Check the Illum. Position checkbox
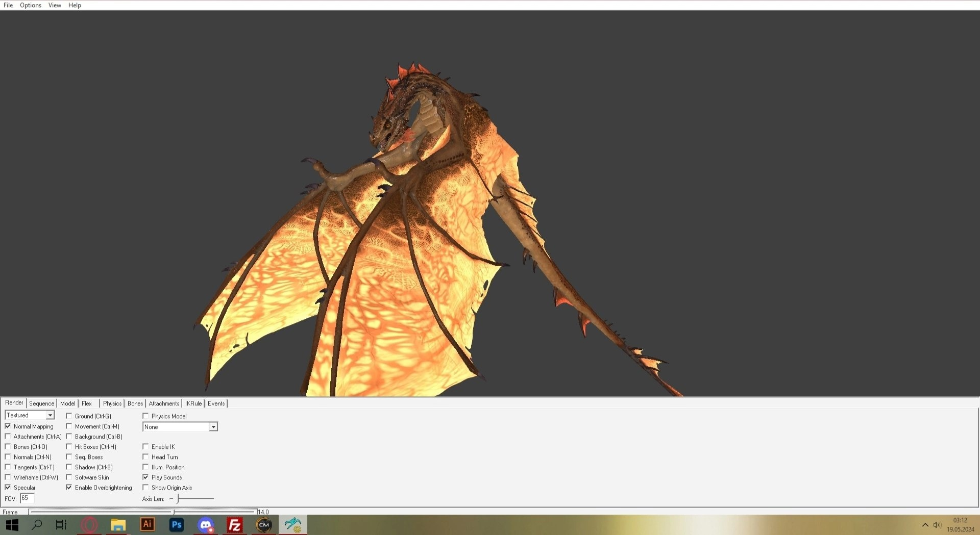Image resolution: width=980 pixels, height=535 pixels. pyautogui.click(x=145, y=467)
